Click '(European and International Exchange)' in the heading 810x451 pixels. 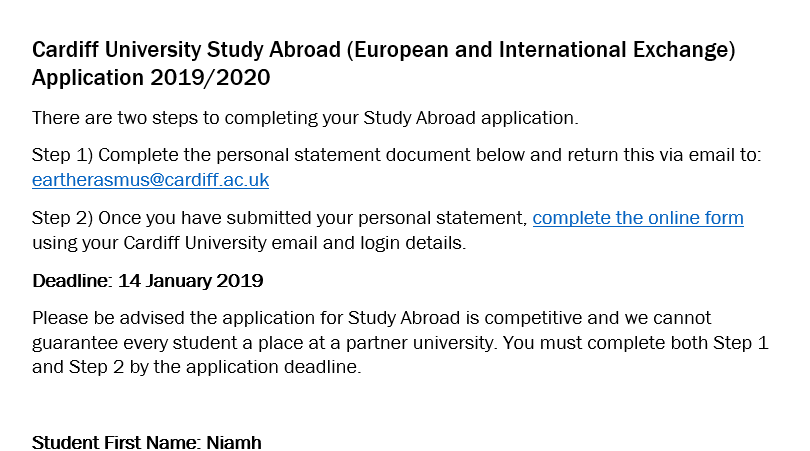(541, 50)
